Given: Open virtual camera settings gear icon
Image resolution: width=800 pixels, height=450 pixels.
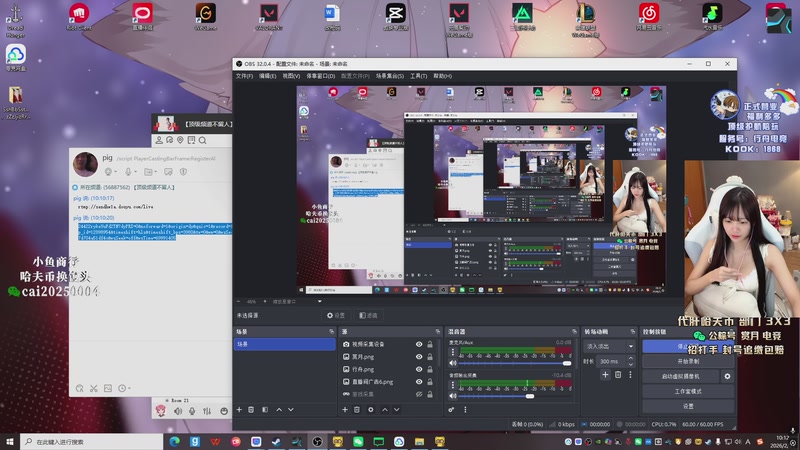Looking at the screenshot, I should pos(727,376).
